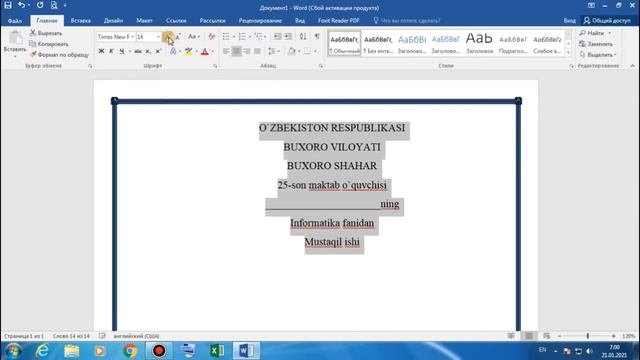The width and height of the screenshot is (640, 360).
Task: Open the borders dropdown arrow
Action: pyautogui.click(x=315, y=51)
